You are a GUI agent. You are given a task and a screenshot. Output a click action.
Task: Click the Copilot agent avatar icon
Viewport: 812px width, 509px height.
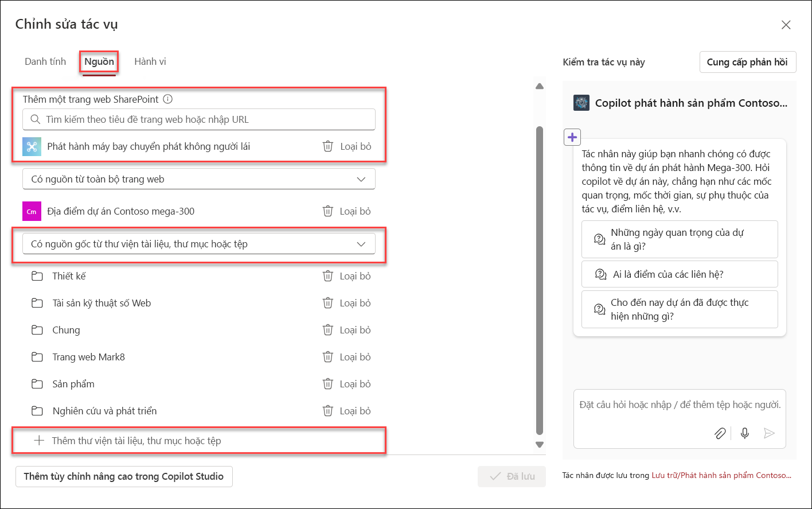tap(581, 103)
